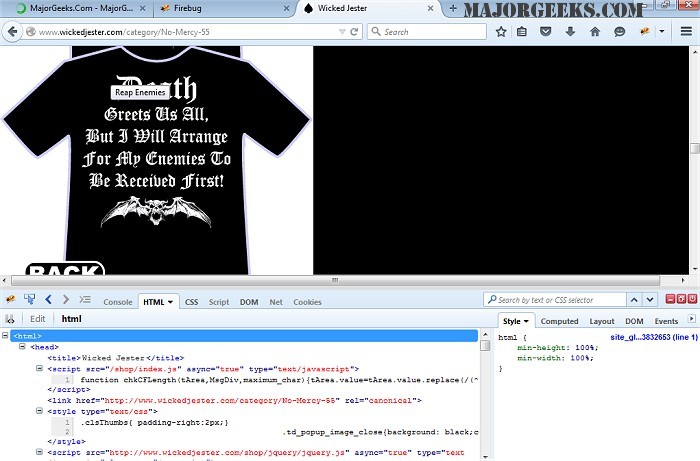Open the URL history dropdown in address bar
The image size is (700, 461).
click(x=342, y=32)
